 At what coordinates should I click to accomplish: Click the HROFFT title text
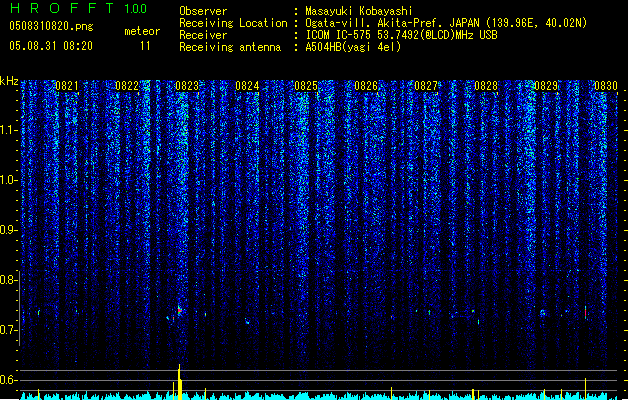coord(62,8)
